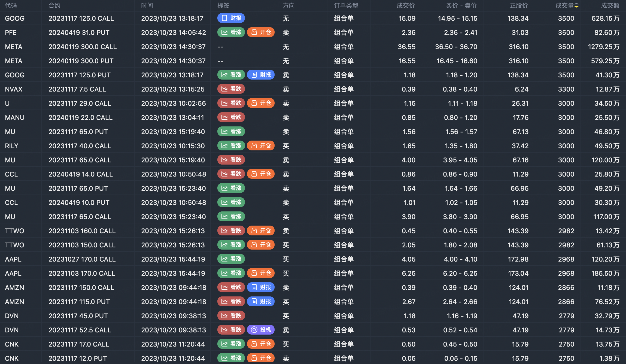Click the 看跌 tag in AMZN 115.0 PUT row
Viewport: 626px width, 364px height.
tap(231, 301)
